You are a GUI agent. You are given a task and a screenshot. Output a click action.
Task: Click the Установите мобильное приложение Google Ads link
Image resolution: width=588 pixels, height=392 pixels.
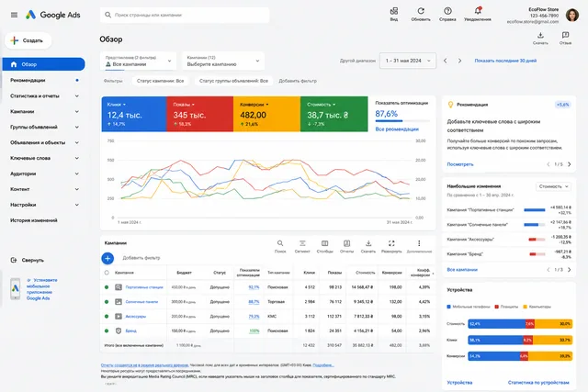[41, 289]
